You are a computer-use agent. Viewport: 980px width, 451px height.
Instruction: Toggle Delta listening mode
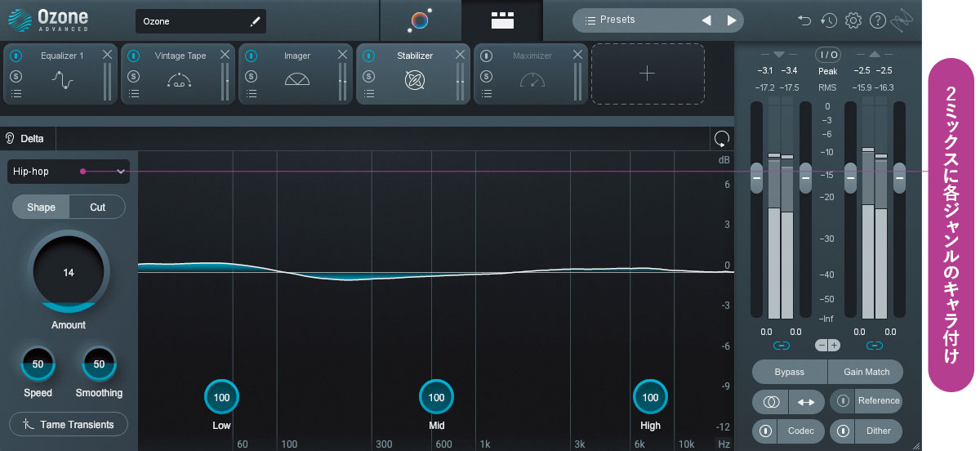click(24, 138)
